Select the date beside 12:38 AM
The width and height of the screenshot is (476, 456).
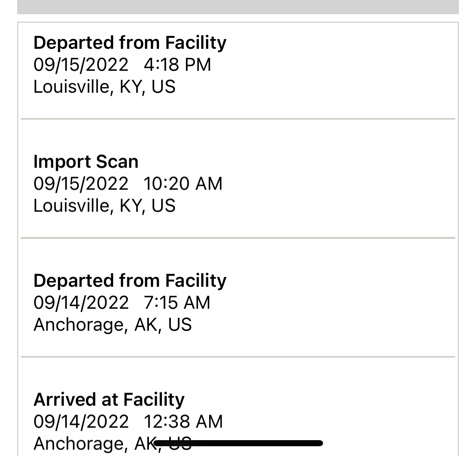click(x=81, y=421)
